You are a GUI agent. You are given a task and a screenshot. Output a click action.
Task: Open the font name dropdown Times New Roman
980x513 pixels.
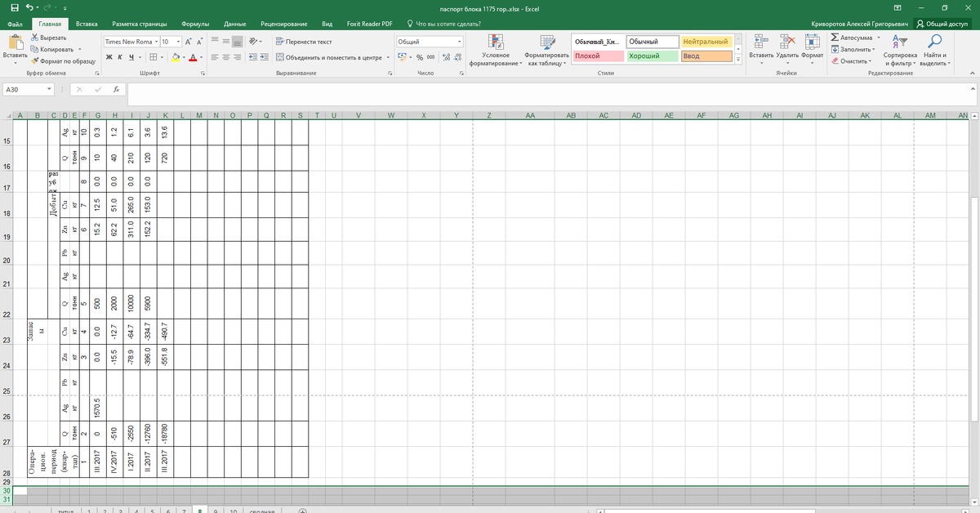pos(129,41)
